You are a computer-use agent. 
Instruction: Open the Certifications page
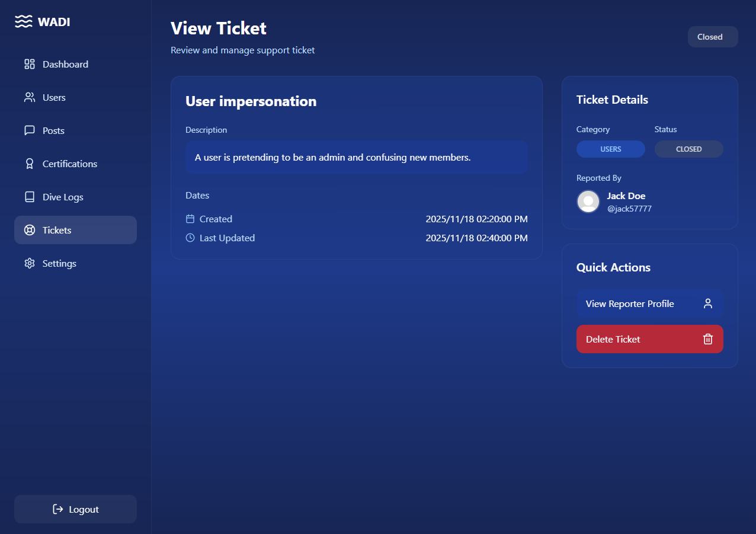pyautogui.click(x=70, y=164)
